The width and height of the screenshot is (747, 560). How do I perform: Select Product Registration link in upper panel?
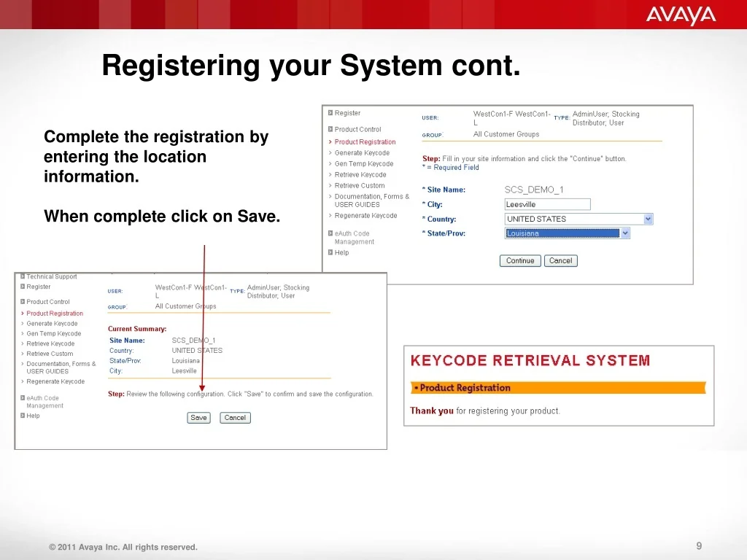[x=365, y=142]
